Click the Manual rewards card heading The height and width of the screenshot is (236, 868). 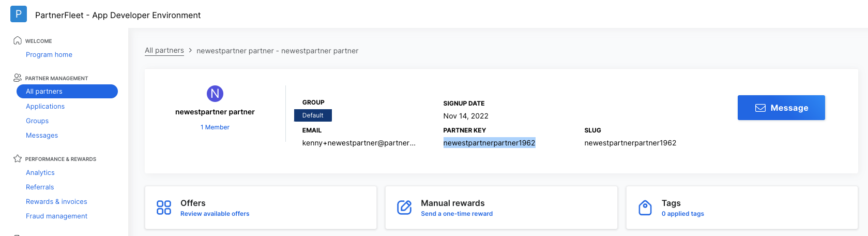pyautogui.click(x=453, y=203)
